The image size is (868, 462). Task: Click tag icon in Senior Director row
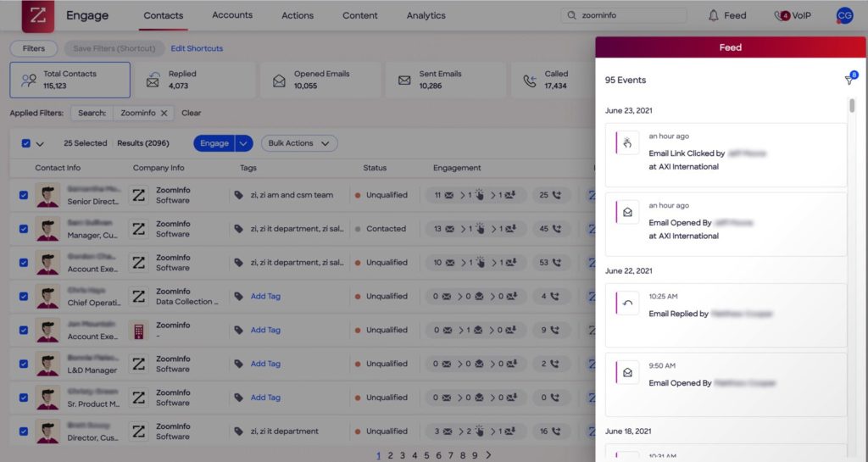(238, 195)
